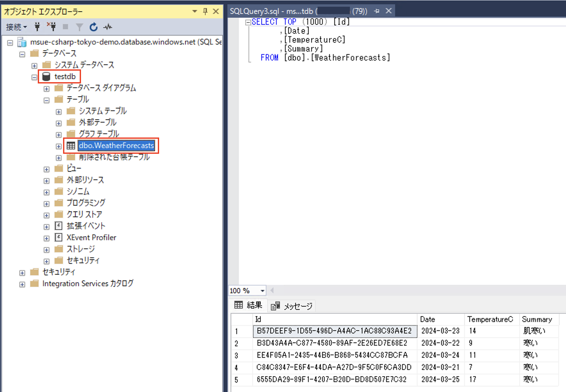Select the connect server plug icon
Screen dimensions: 566x392
click(37, 27)
